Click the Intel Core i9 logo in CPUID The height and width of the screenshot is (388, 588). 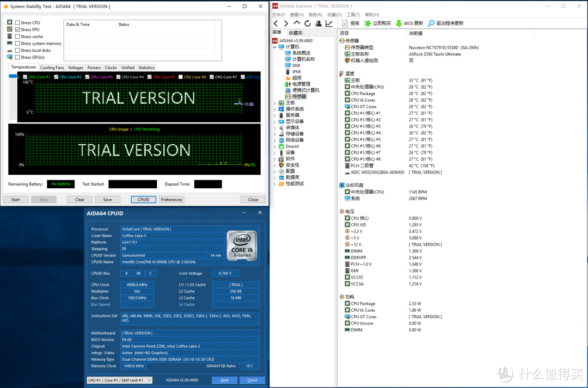click(x=242, y=245)
